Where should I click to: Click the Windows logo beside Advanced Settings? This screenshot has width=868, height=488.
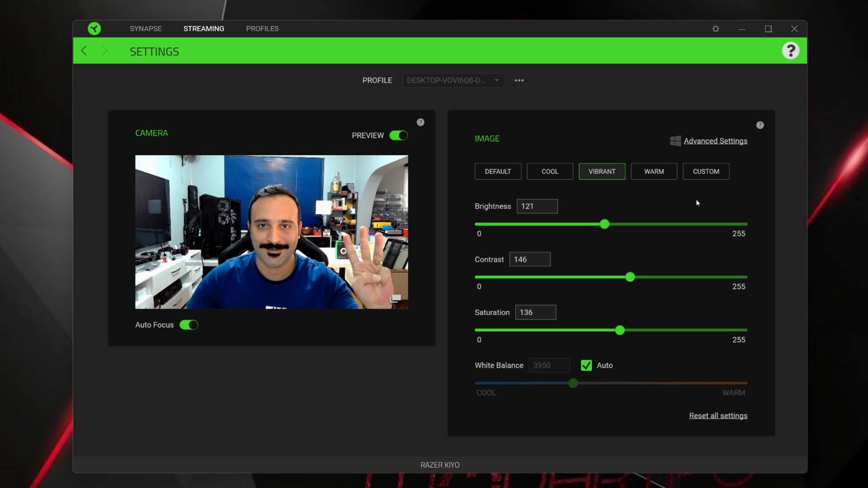pyautogui.click(x=675, y=141)
